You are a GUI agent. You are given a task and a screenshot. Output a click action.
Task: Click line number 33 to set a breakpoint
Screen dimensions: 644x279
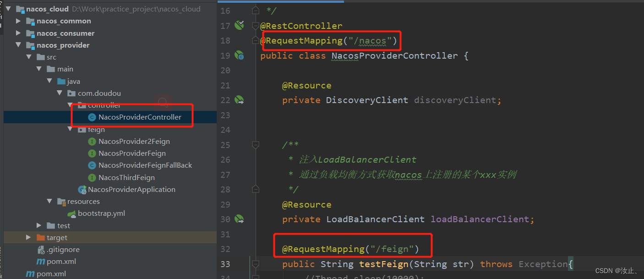click(225, 264)
